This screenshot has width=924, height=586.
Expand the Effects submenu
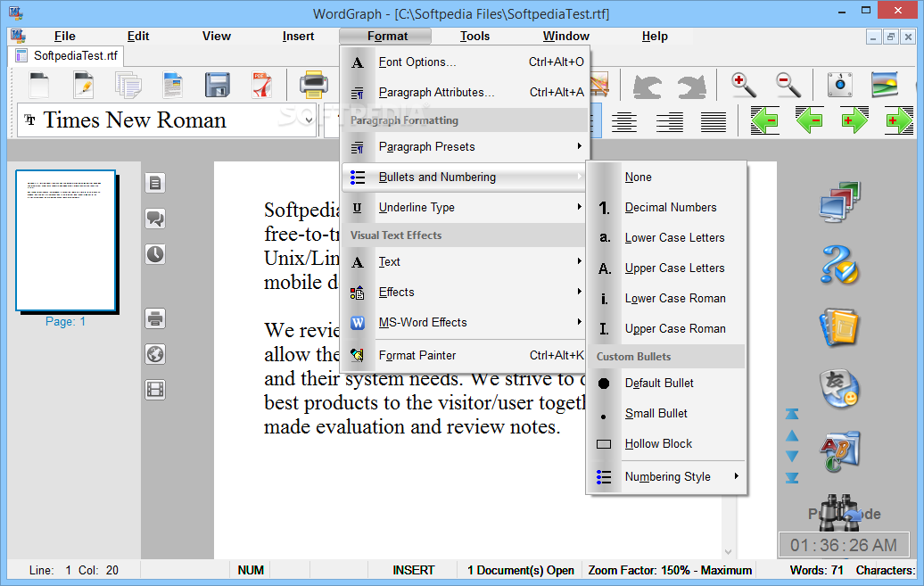click(x=464, y=293)
